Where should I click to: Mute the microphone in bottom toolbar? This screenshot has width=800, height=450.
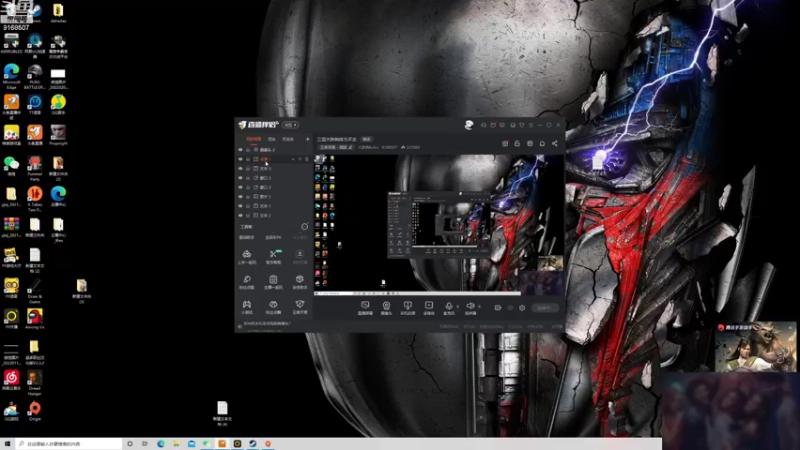[449, 308]
